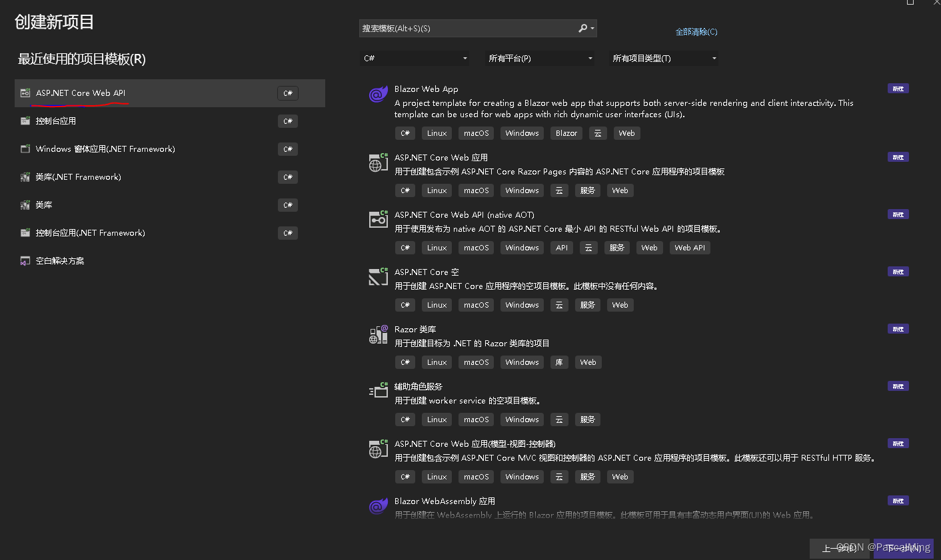Click the 辅助角色服务 template icon
Image resolution: width=941 pixels, height=560 pixels.
[x=379, y=392]
